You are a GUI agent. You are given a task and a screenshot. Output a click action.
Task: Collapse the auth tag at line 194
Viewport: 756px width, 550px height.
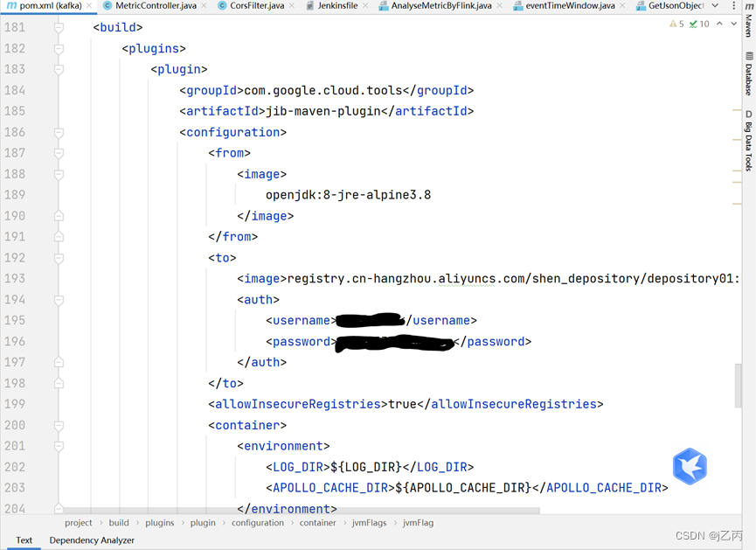[x=59, y=300]
